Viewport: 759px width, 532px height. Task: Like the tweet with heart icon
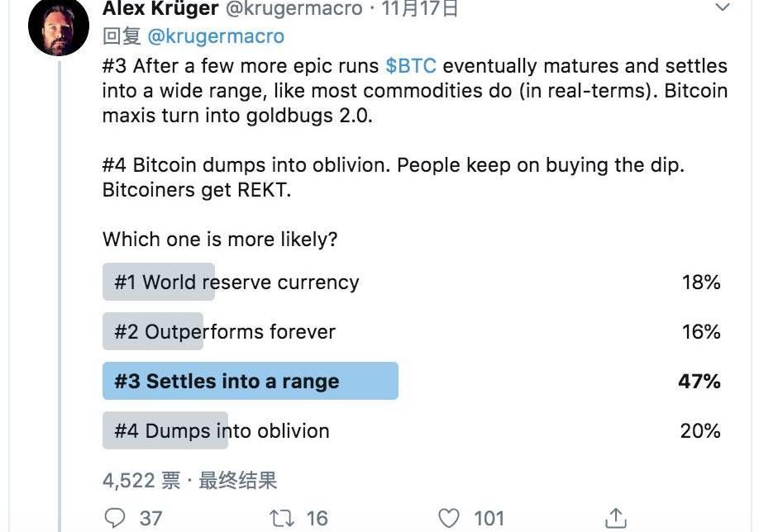[449, 518]
